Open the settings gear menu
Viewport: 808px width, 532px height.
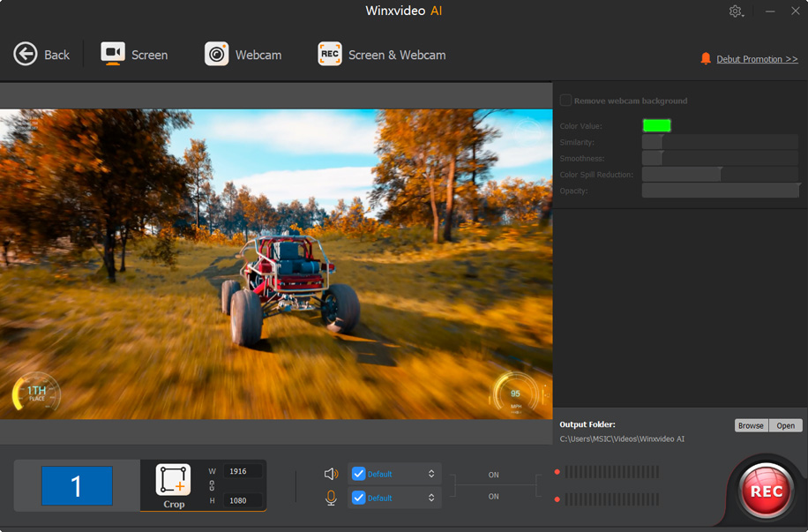[x=736, y=11]
